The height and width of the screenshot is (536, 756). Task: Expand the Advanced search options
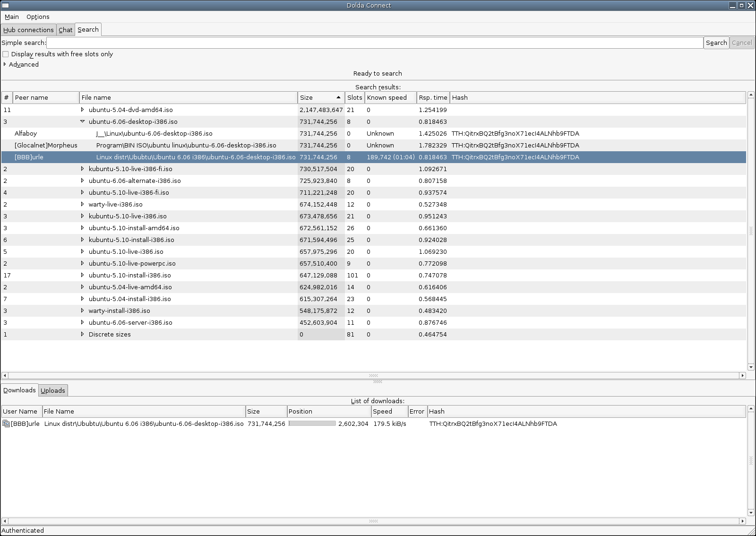[x=5, y=64]
